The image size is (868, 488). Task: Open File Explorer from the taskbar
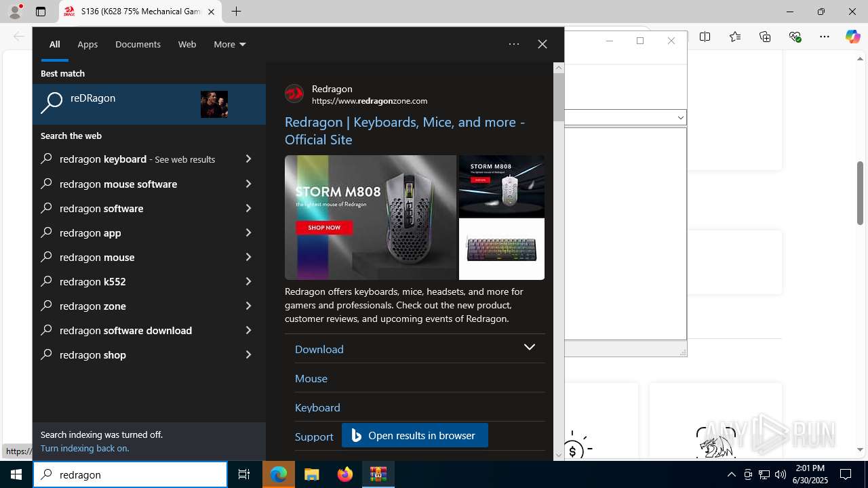coord(312,474)
